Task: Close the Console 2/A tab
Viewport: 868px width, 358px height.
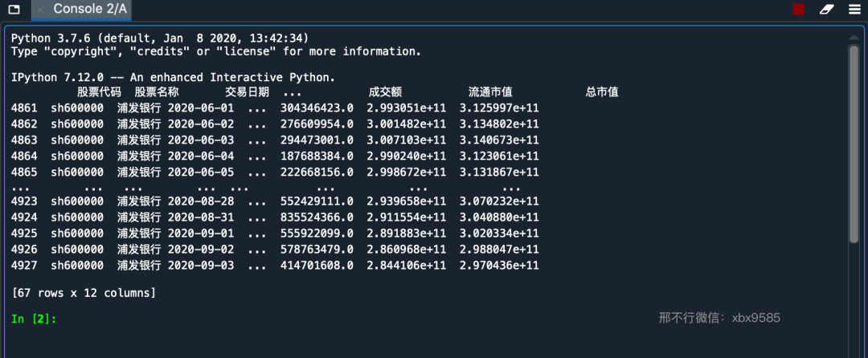Action: point(40,10)
